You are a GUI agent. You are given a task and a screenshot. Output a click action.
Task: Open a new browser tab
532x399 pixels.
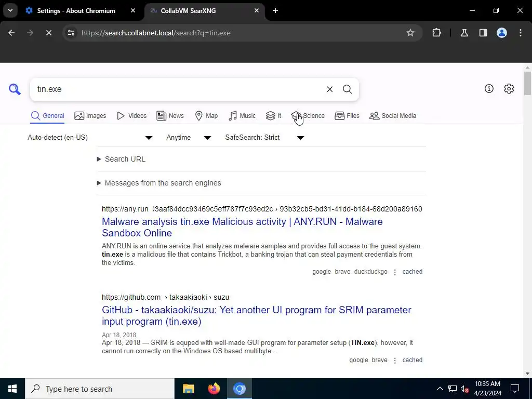point(275,10)
